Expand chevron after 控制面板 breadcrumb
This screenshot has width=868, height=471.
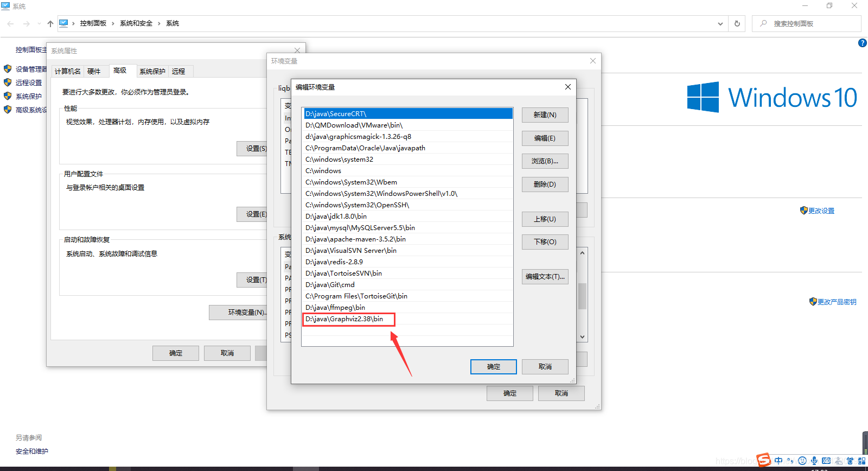click(x=113, y=23)
